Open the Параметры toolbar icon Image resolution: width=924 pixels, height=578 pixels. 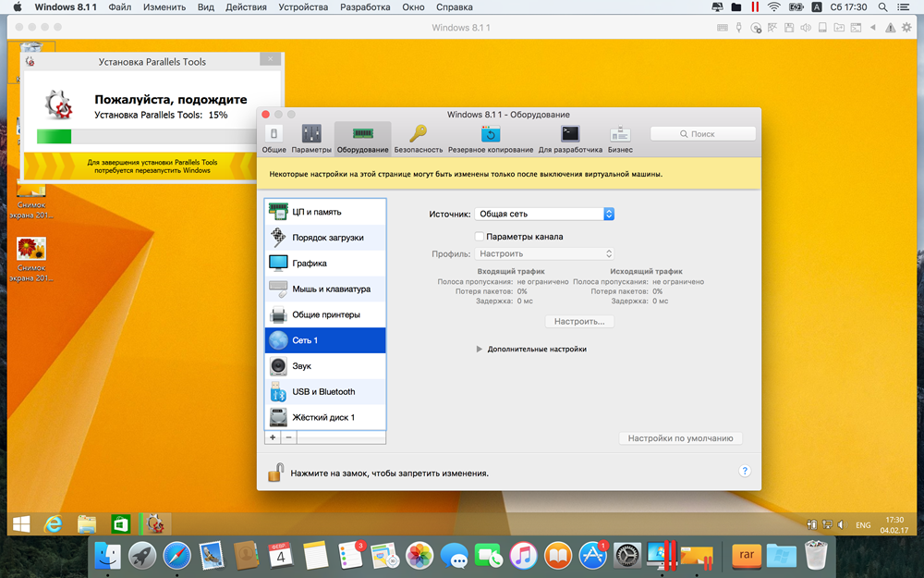click(311, 136)
